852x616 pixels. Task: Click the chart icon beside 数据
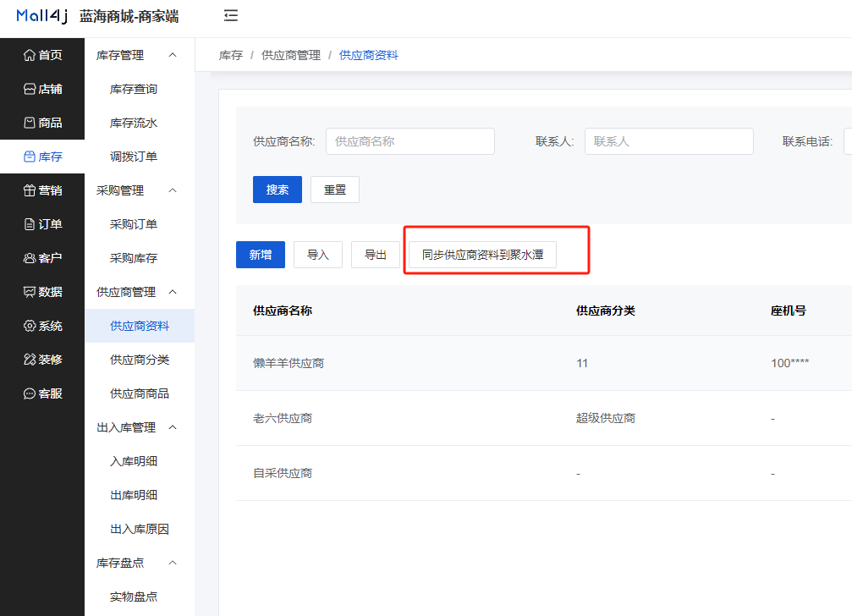pyautogui.click(x=30, y=292)
